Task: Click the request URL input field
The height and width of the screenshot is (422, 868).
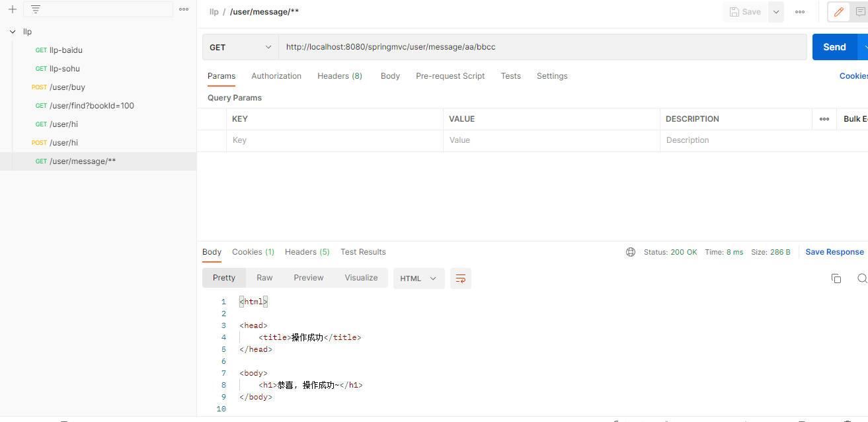Action: [542, 48]
